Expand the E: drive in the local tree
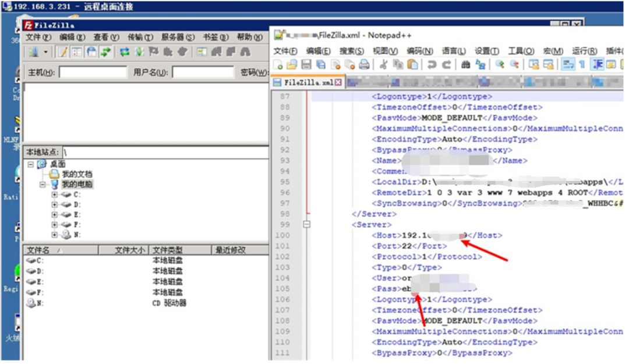The height and width of the screenshot is (364, 629). [x=54, y=215]
